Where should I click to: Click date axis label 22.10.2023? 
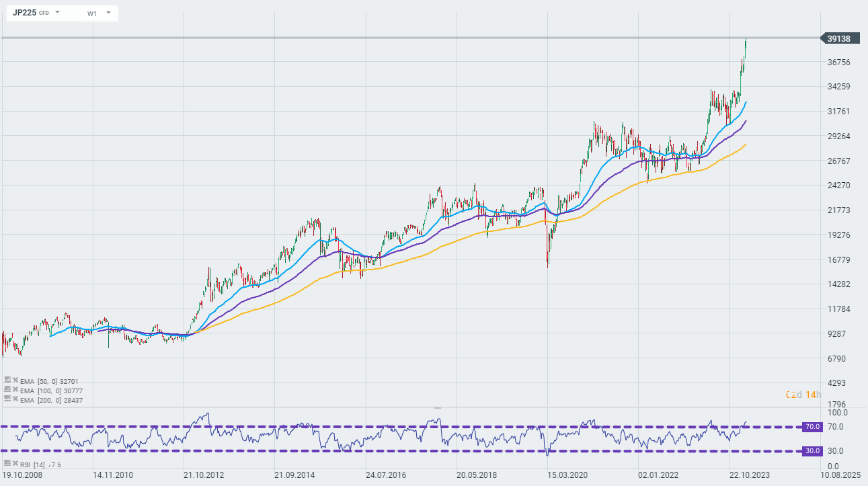[748, 475]
